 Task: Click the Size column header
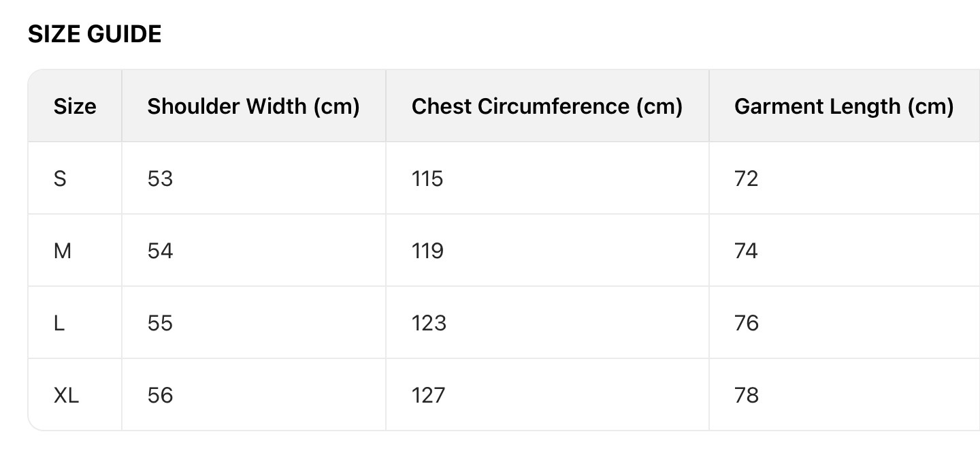click(x=75, y=106)
